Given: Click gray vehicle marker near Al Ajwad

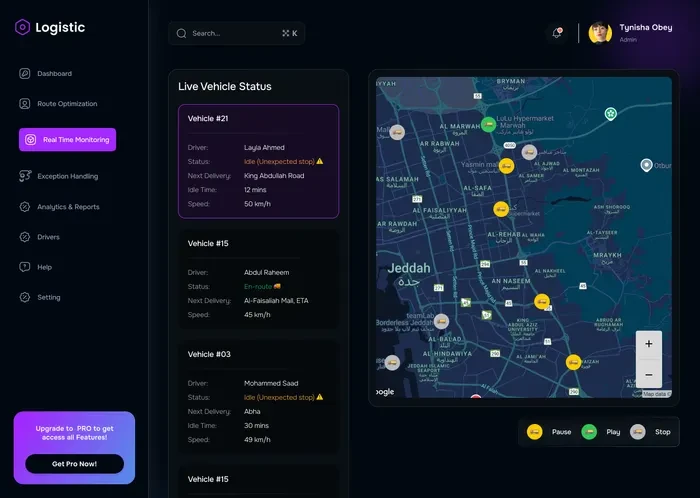Looking at the screenshot, I should pos(529,152).
